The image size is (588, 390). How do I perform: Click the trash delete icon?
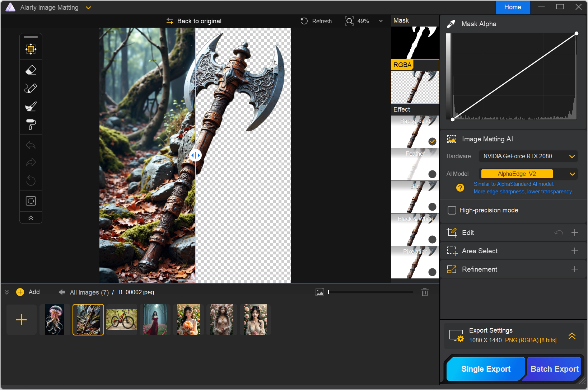(x=425, y=292)
